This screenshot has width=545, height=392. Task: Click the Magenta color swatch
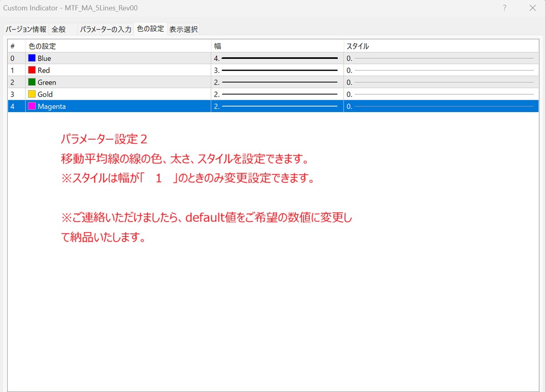(32, 106)
